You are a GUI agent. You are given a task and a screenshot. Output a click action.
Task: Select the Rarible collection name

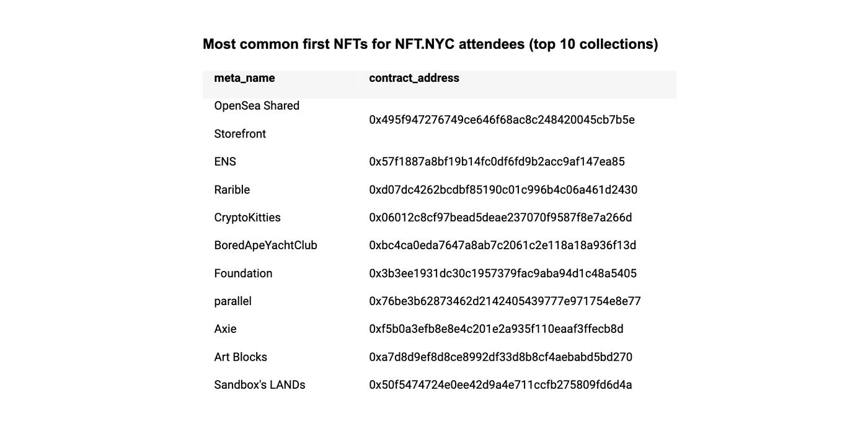tap(232, 190)
